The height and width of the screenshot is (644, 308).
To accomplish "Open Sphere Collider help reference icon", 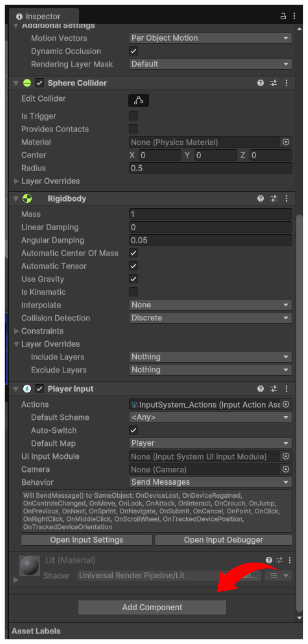I will pos(260,83).
